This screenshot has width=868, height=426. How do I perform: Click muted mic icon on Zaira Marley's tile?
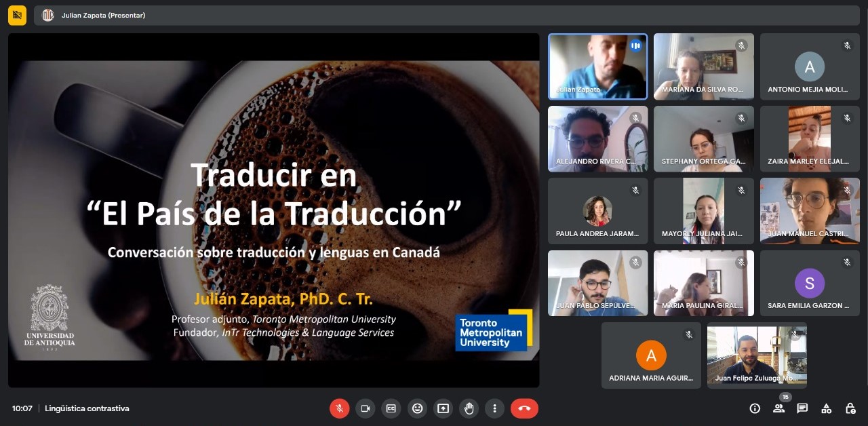(847, 118)
